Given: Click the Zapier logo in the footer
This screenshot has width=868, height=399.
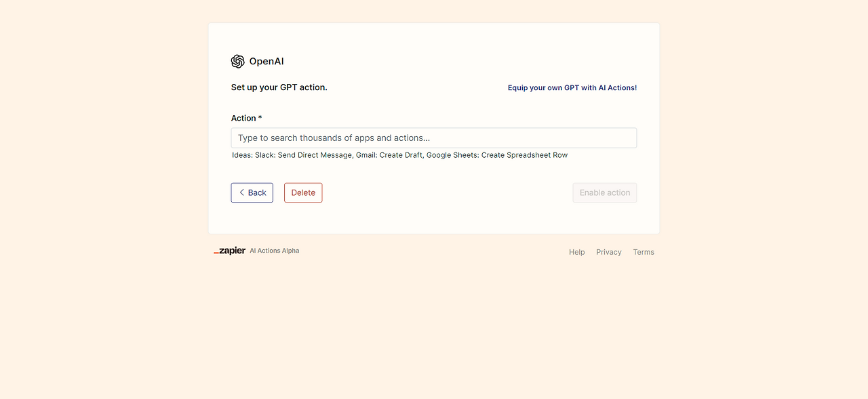Looking at the screenshot, I should (229, 250).
